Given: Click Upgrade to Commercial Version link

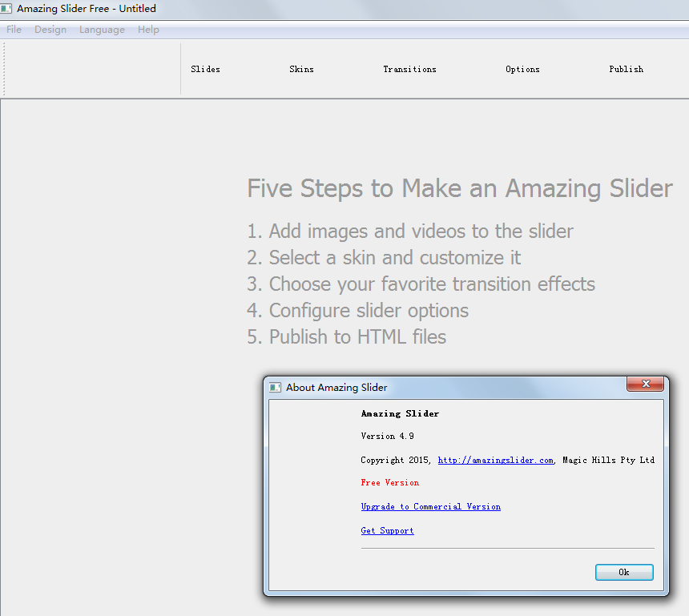Looking at the screenshot, I should click(x=430, y=506).
